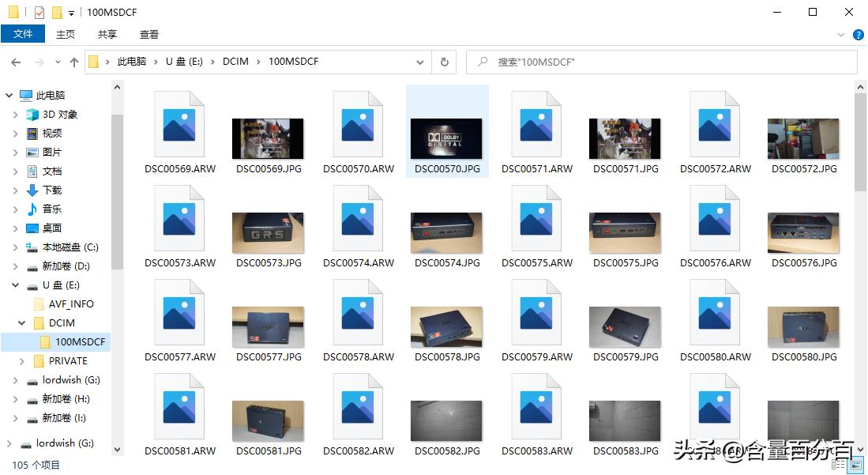Select DSC00579.ARW file icon
Viewport: 868px width, 475px height.
536,313
